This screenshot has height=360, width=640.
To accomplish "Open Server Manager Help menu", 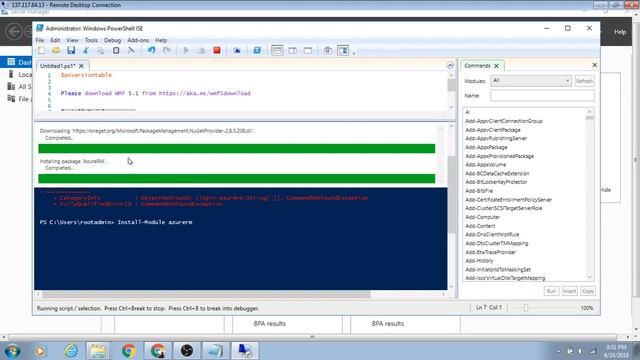I will tap(620, 31).
